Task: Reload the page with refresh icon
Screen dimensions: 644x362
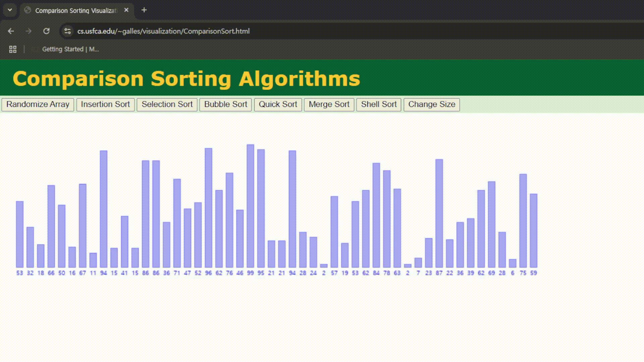Action: click(x=46, y=31)
